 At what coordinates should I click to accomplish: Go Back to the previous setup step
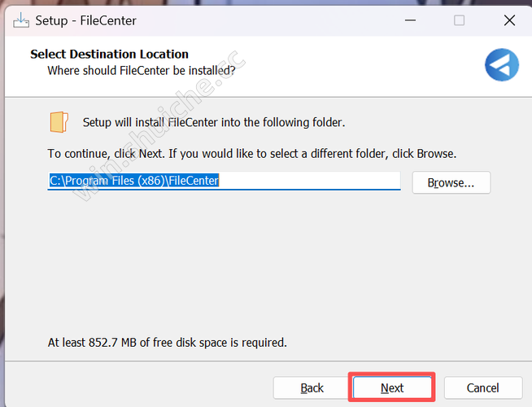(312, 387)
